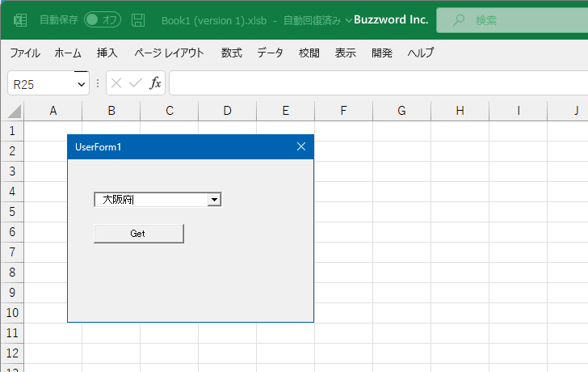This screenshot has width=588, height=372.
Task: Expand the 大阪府 combo box list
Action: 214,199
